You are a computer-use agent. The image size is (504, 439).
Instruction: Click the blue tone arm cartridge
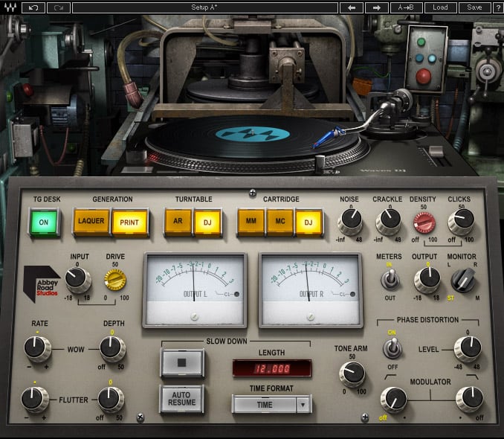(x=328, y=137)
